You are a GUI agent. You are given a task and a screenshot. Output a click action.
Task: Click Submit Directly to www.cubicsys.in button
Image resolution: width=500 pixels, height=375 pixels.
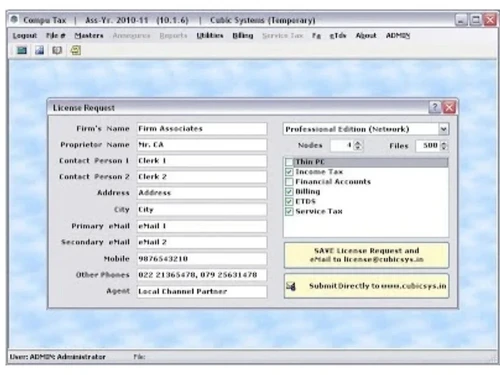tap(366, 286)
